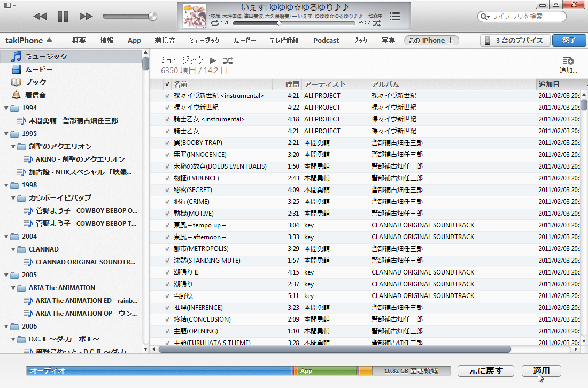Collapse the 1998 folder

[6, 185]
